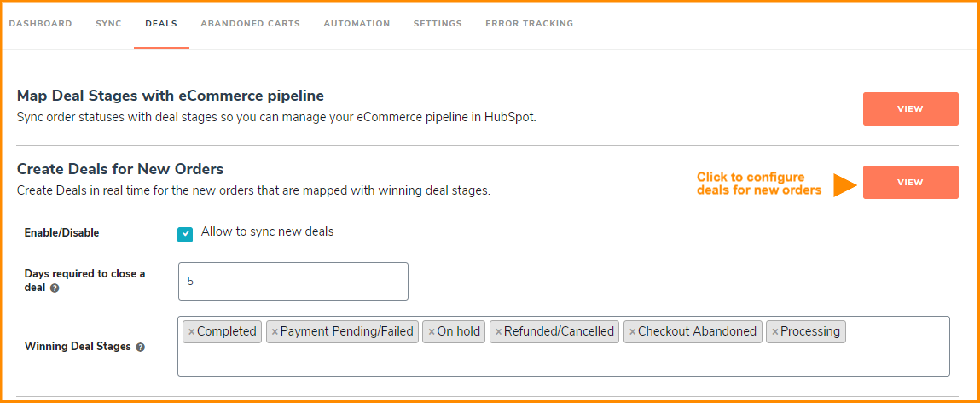
Task: Open the Dashboard tab
Action: pyautogui.click(x=41, y=24)
